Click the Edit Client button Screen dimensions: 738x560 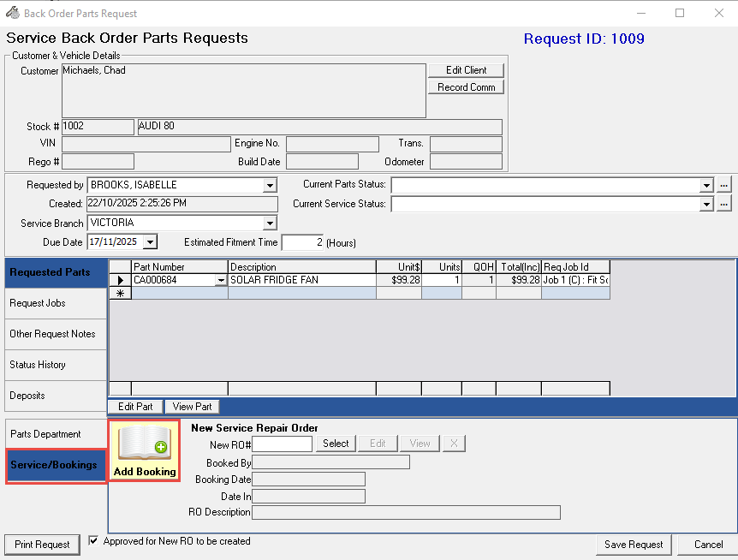[466, 70]
